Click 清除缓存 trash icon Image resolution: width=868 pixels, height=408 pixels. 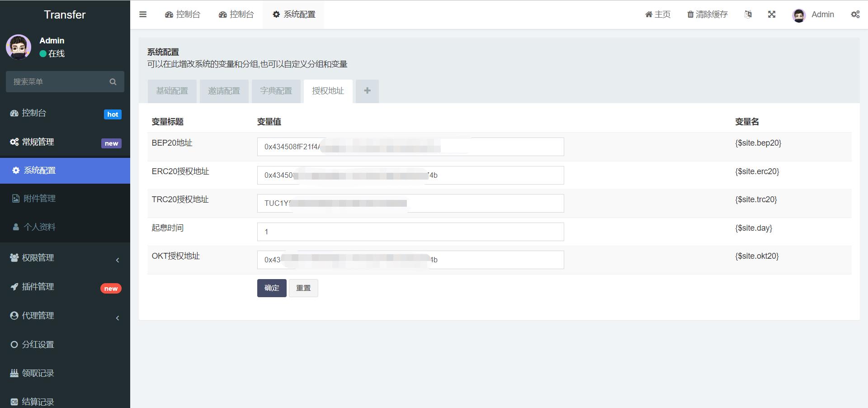pos(690,14)
